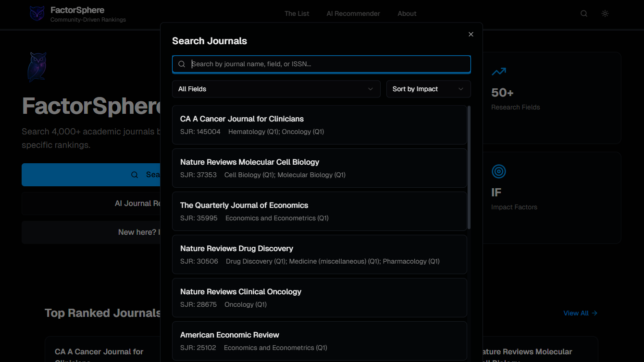
Task: Open the AI Recommender menu item
Action: 353,13
